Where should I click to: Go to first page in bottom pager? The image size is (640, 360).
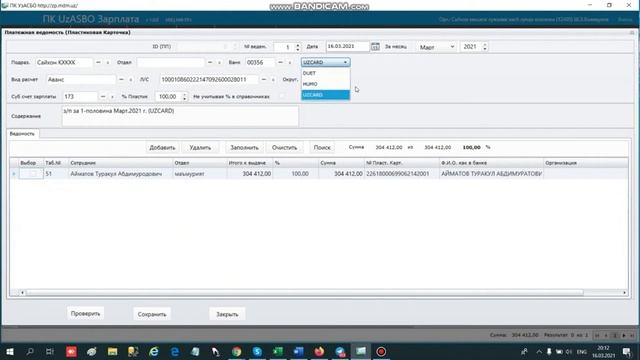[597, 336]
